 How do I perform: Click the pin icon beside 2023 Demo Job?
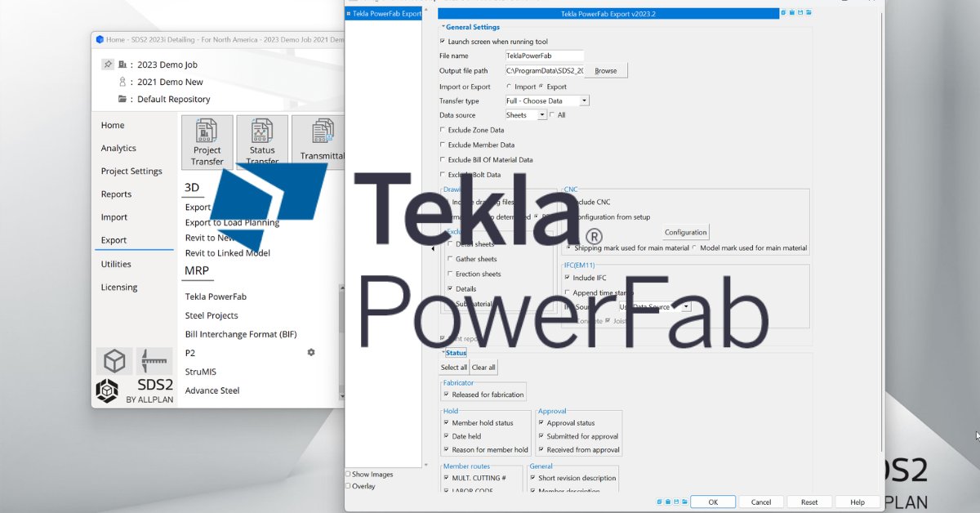tap(107, 65)
